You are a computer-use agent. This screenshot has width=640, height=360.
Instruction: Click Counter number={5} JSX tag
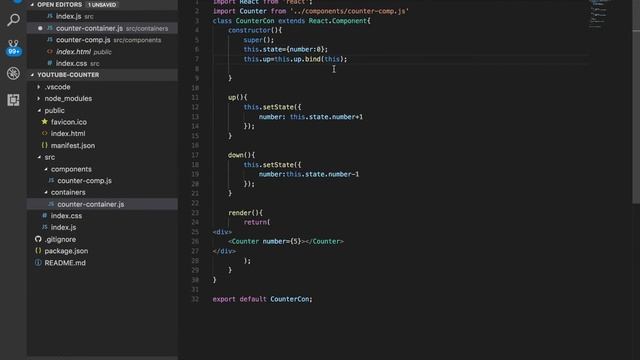[286, 242]
